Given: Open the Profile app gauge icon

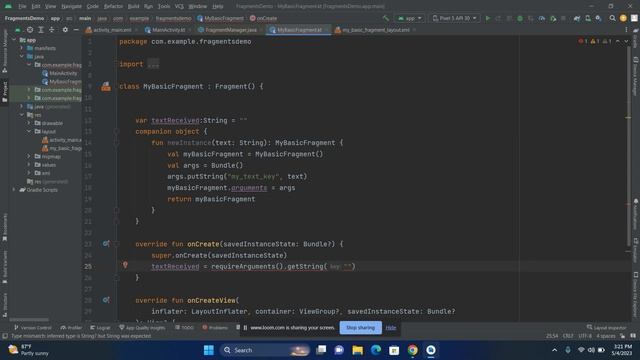Looking at the screenshot, I should point(542,18).
